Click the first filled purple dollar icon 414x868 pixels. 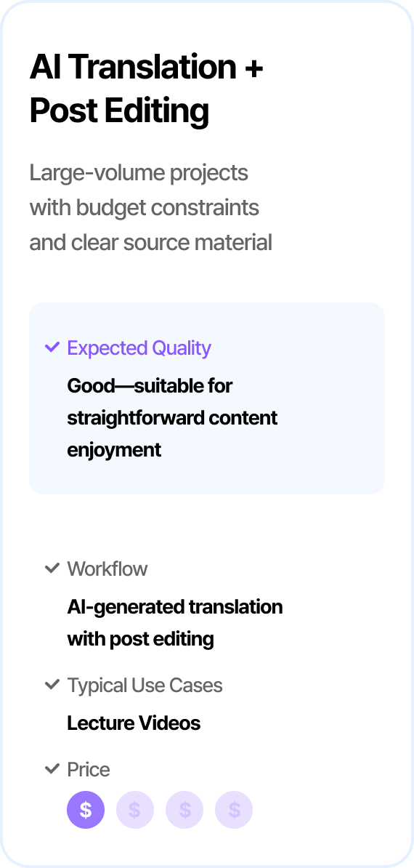click(86, 810)
